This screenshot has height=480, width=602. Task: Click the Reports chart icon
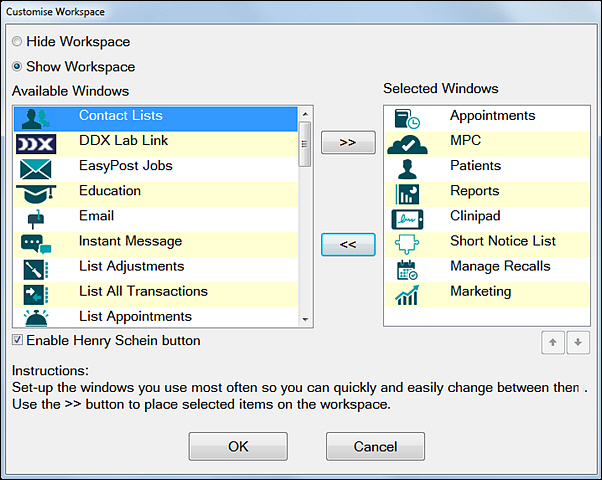pyautogui.click(x=407, y=194)
